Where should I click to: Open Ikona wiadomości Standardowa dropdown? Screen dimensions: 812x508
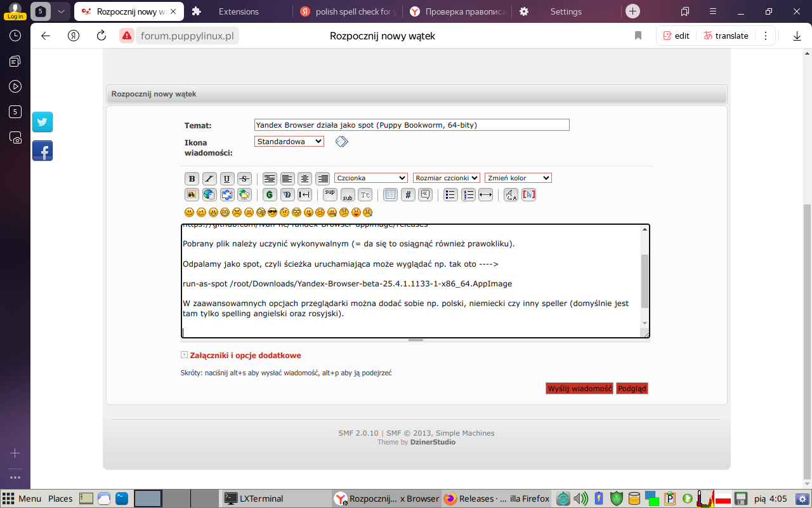click(289, 142)
